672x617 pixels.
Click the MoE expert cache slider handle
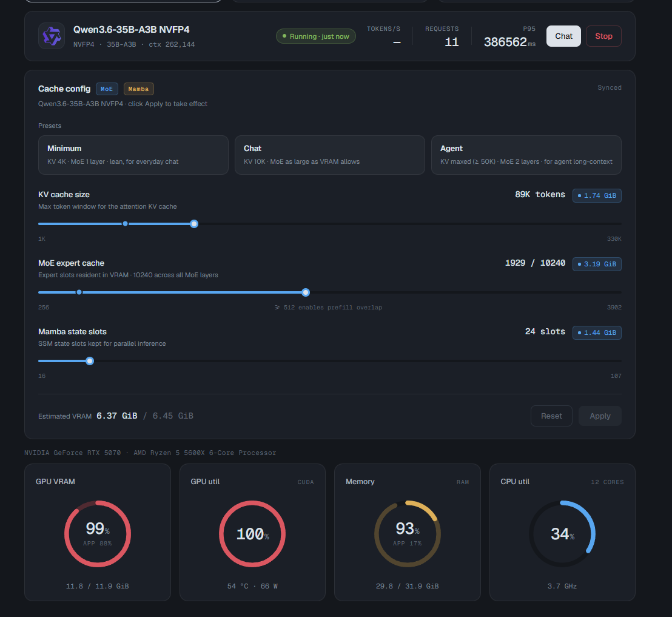pyautogui.click(x=306, y=292)
